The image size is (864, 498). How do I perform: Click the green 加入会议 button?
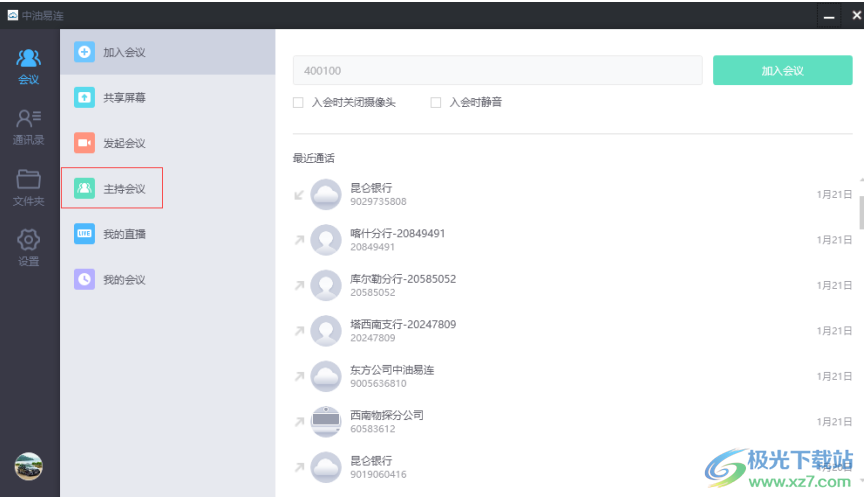tap(782, 70)
